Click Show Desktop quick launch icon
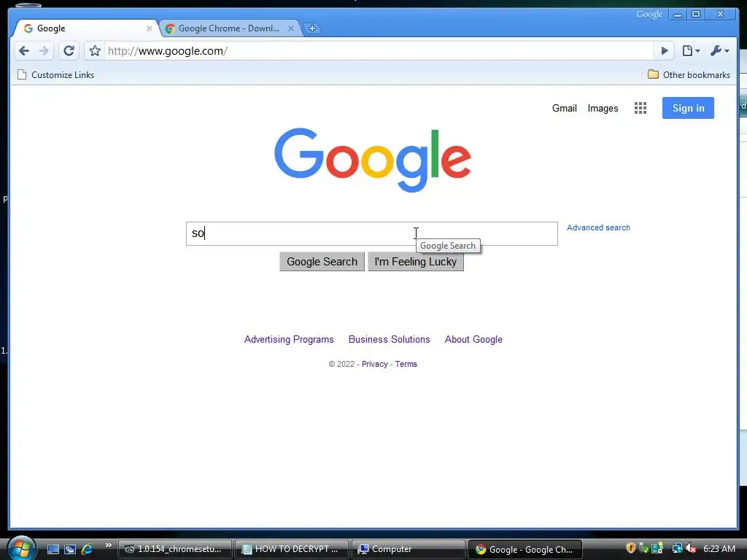The height and width of the screenshot is (560, 747). coord(53,549)
